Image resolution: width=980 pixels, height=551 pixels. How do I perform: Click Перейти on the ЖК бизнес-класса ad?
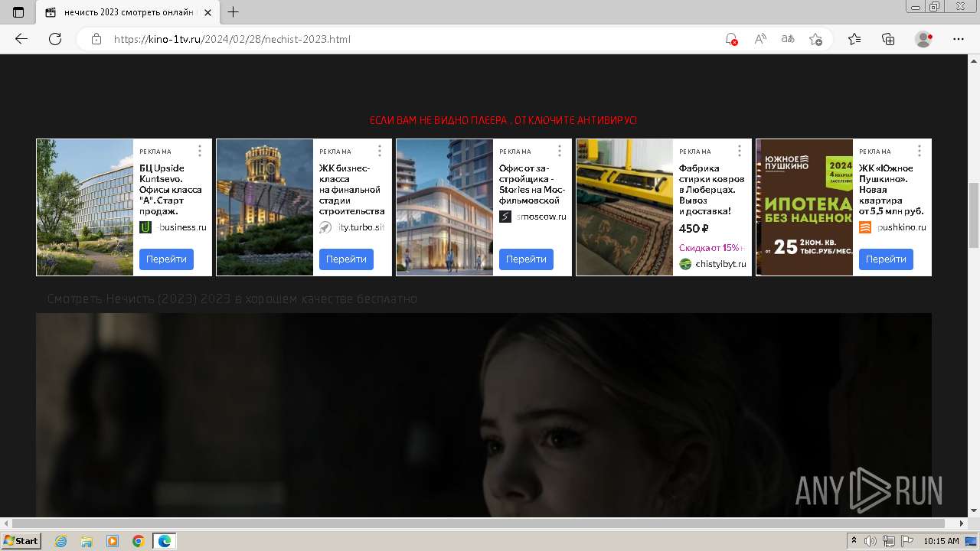pos(346,259)
